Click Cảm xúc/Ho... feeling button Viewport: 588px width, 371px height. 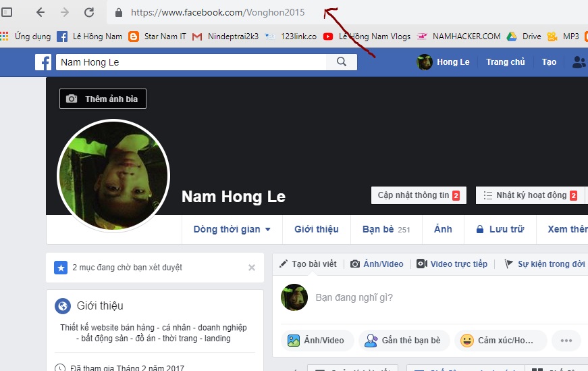click(x=501, y=341)
